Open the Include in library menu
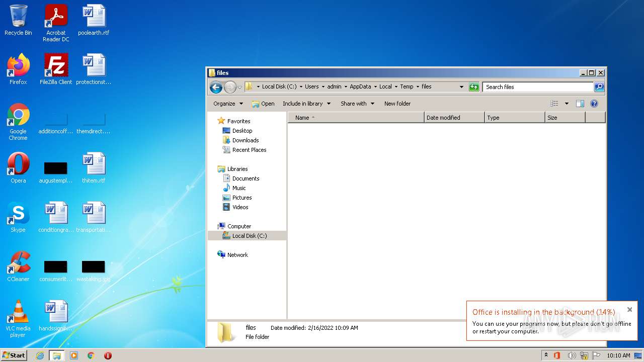Screen dimensions: 644x362 pos(306,104)
